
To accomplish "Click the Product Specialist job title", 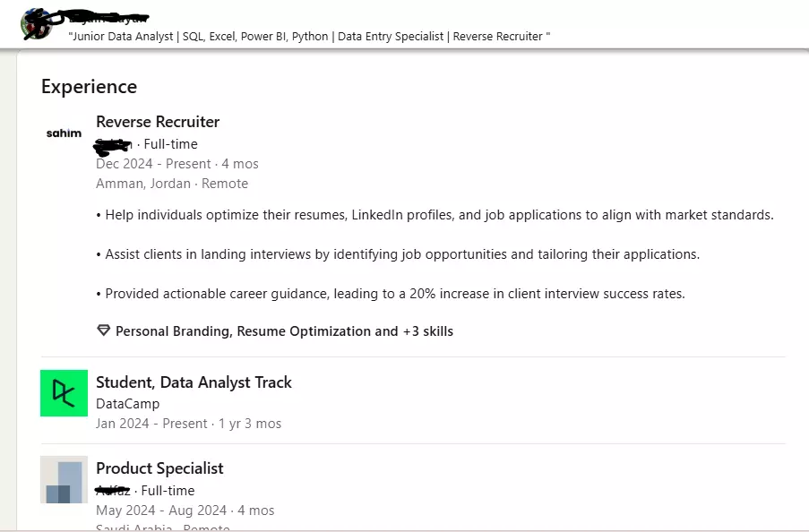I will pyautogui.click(x=159, y=468).
